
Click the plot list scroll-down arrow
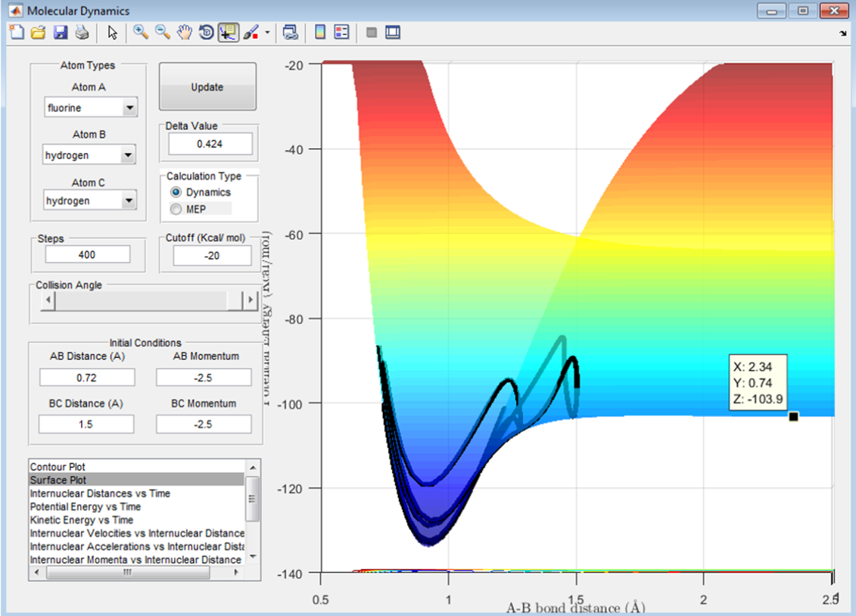252,557
